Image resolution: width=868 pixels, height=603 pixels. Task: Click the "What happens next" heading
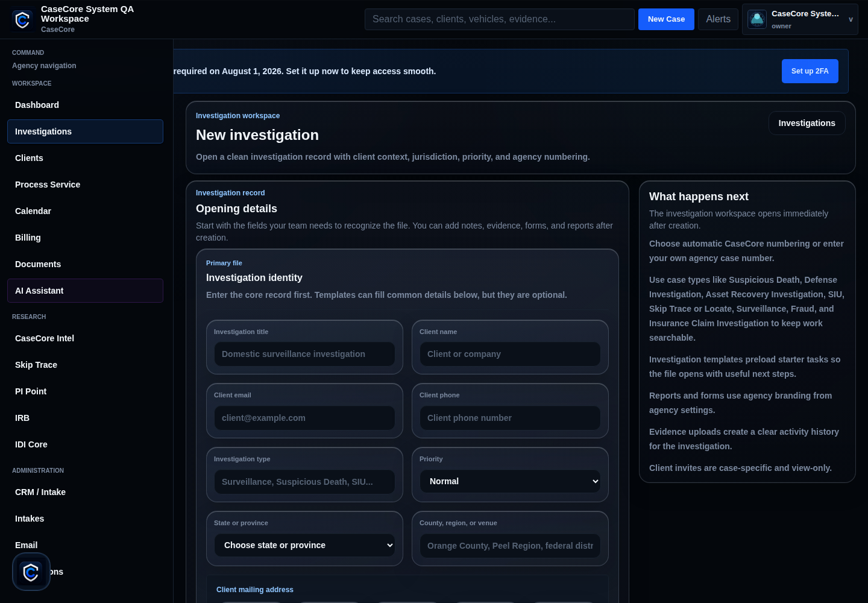click(x=699, y=197)
